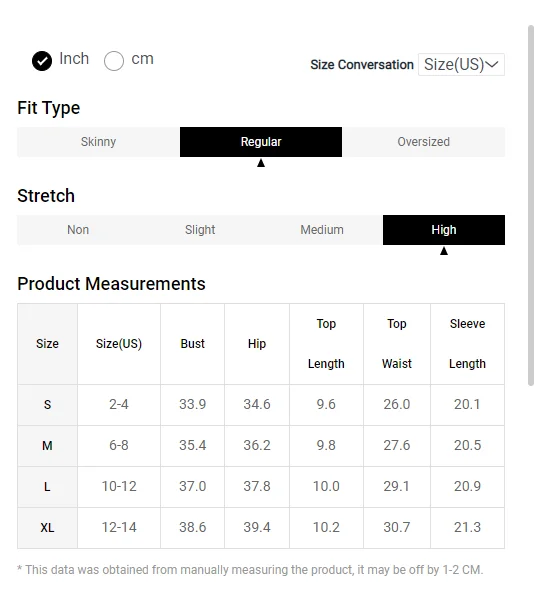Click the XL size row header
534x594 pixels.
click(x=47, y=527)
